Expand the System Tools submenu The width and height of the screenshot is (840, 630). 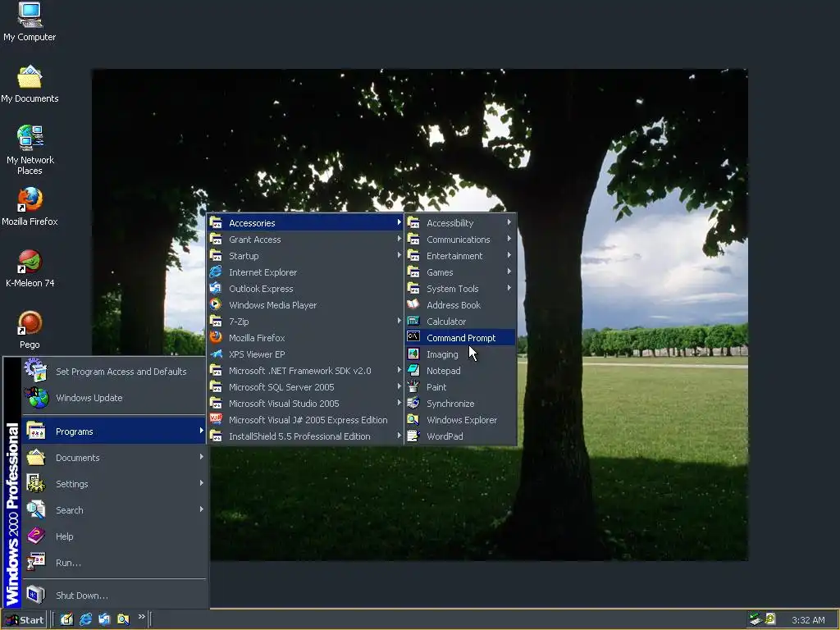click(x=461, y=288)
